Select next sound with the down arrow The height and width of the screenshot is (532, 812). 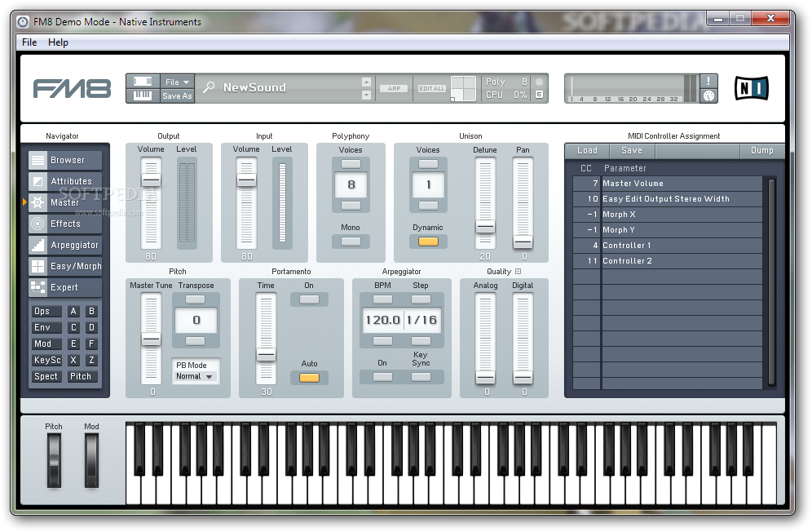[366, 95]
